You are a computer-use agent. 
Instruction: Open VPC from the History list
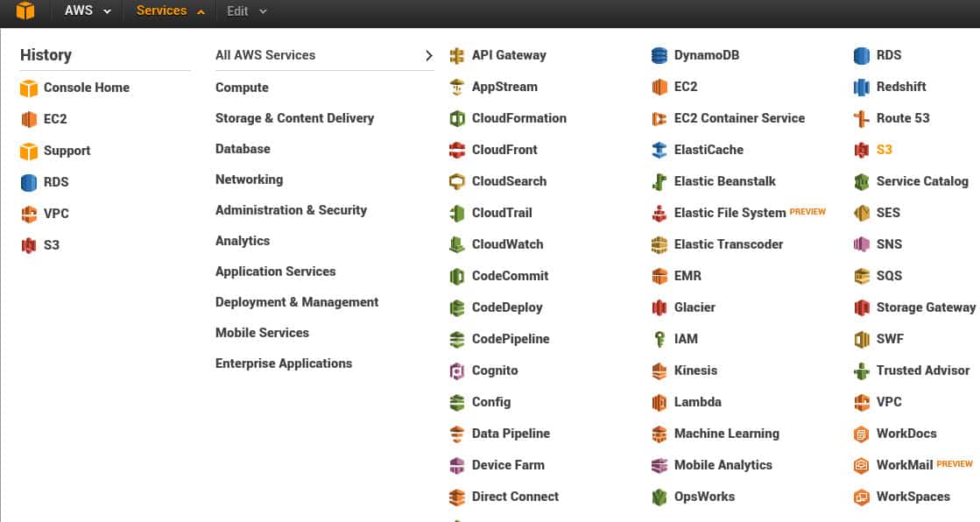[x=55, y=214]
